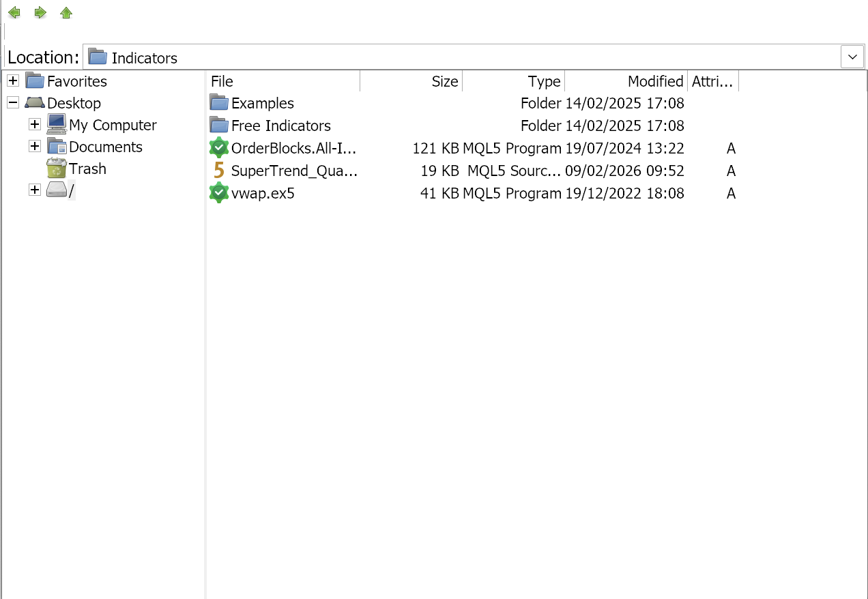Expand the Documents tree node
This screenshot has height=599, width=868.
point(35,147)
